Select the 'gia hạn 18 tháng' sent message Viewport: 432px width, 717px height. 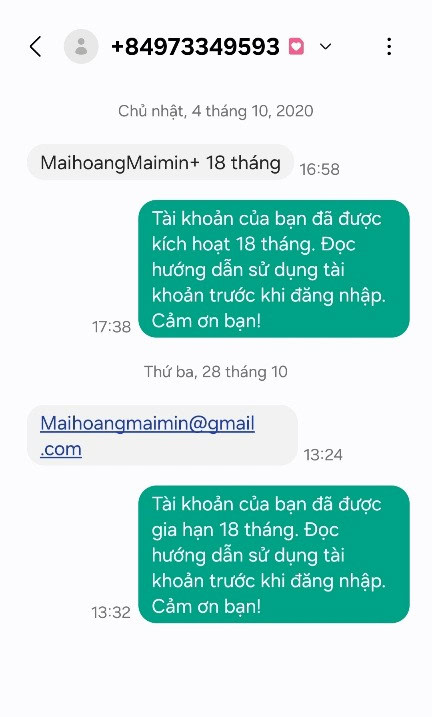274,554
